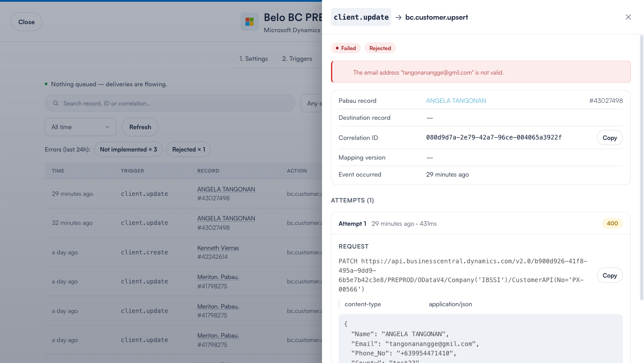Click the Failed status badge
The width and height of the screenshot is (644, 363).
(346, 48)
